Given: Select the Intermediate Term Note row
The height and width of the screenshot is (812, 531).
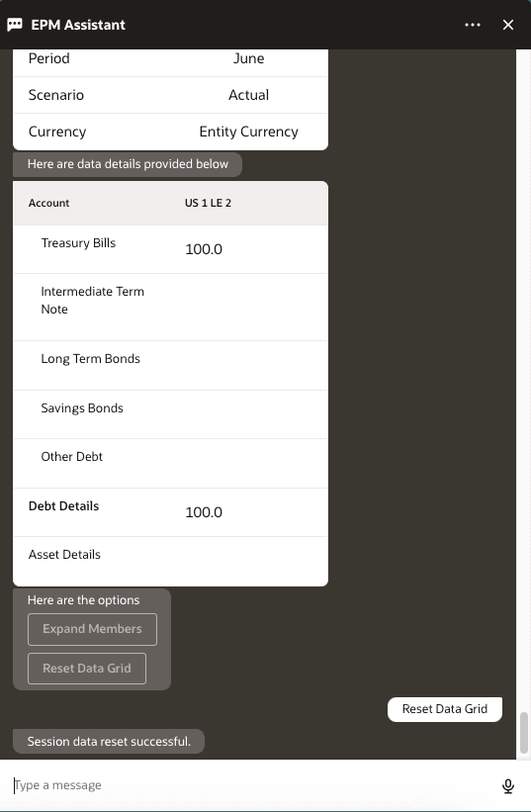Looking at the screenshot, I should [170, 307].
